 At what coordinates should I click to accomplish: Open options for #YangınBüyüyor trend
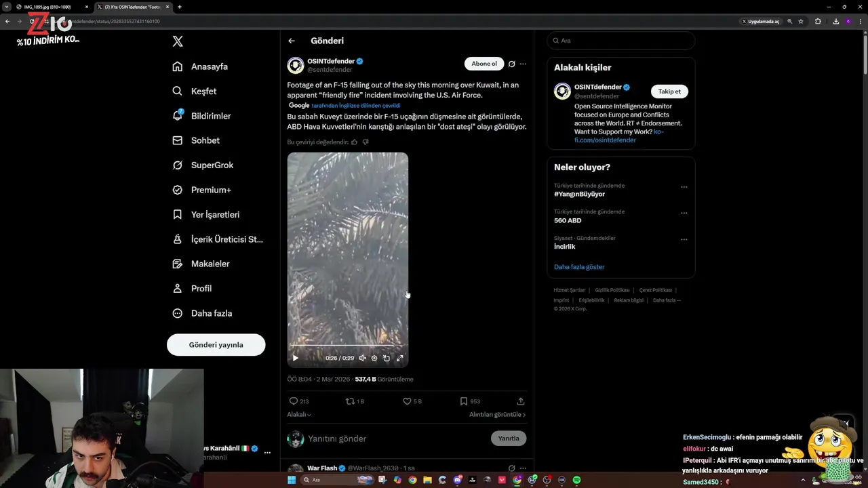pyautogui.click(x=684, y=187)
